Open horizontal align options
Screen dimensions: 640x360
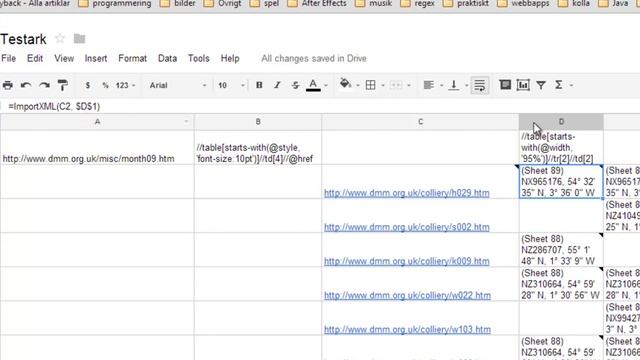tap(429, 85)
